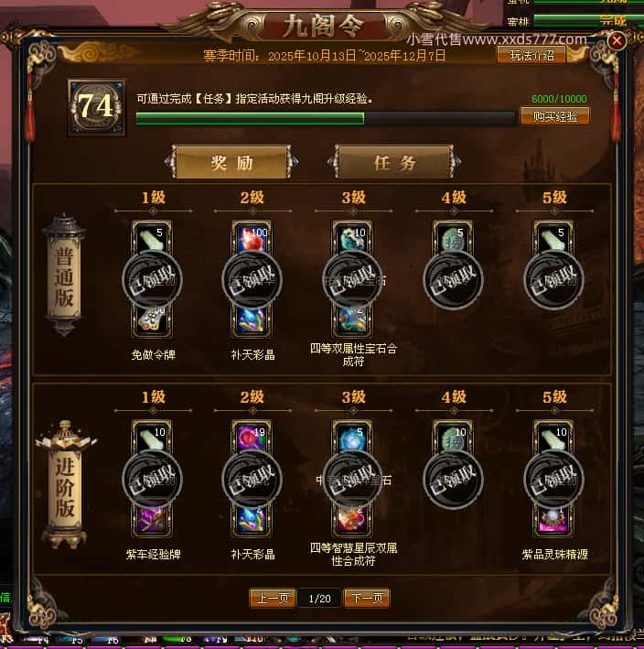Close the 九阁令 window with red X

pos(617,40)
